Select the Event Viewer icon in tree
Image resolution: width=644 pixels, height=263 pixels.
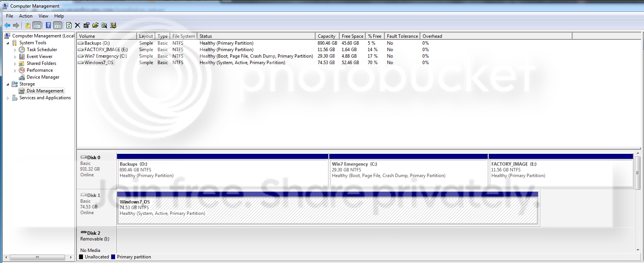(x=22, y=56)
